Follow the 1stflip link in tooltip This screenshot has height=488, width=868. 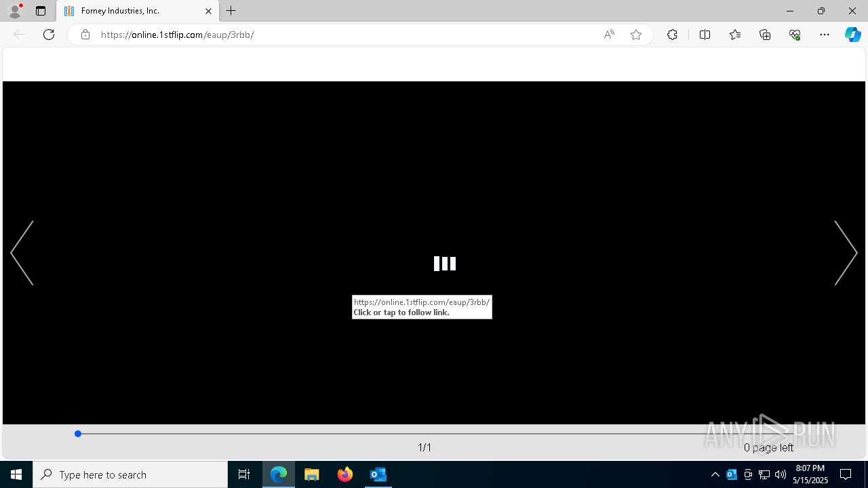[x=421, y=302]
